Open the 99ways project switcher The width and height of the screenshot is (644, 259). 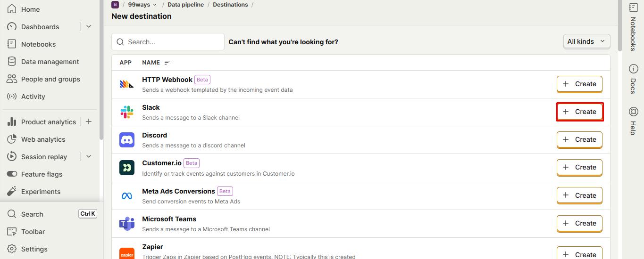[142, 5]
